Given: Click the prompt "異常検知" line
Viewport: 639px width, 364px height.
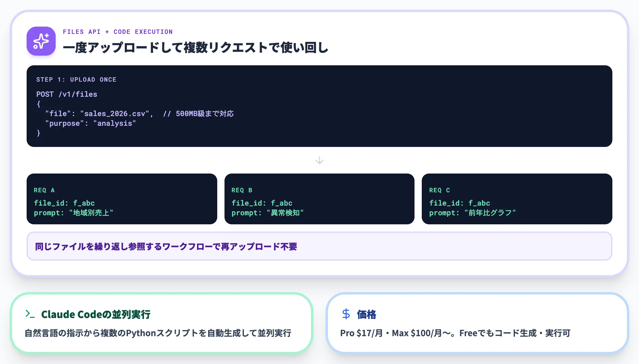Looking at the screenshot, I should coord(267,213).
